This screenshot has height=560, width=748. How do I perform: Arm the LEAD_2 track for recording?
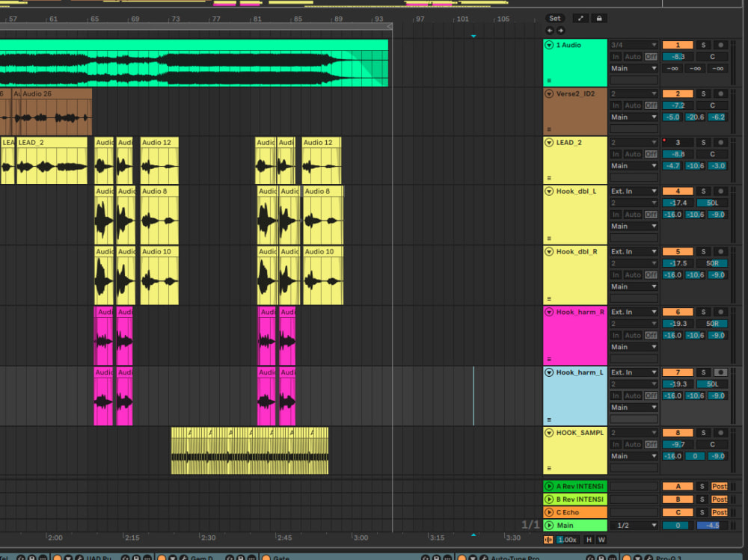pos(720,142)
